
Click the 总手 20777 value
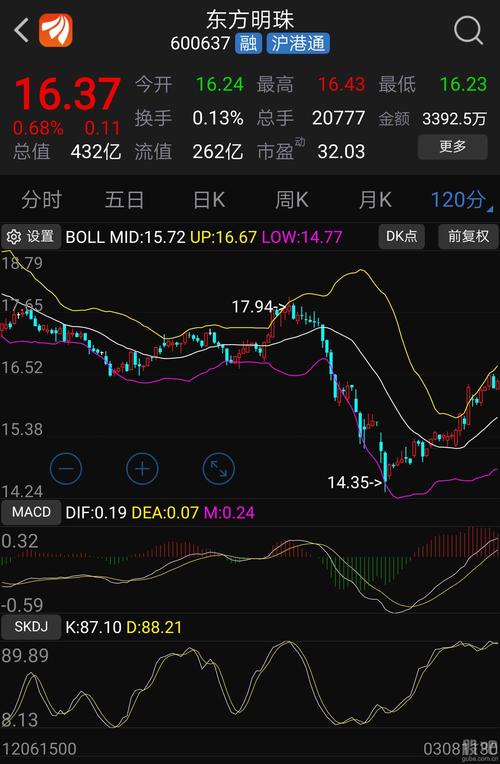339,118
